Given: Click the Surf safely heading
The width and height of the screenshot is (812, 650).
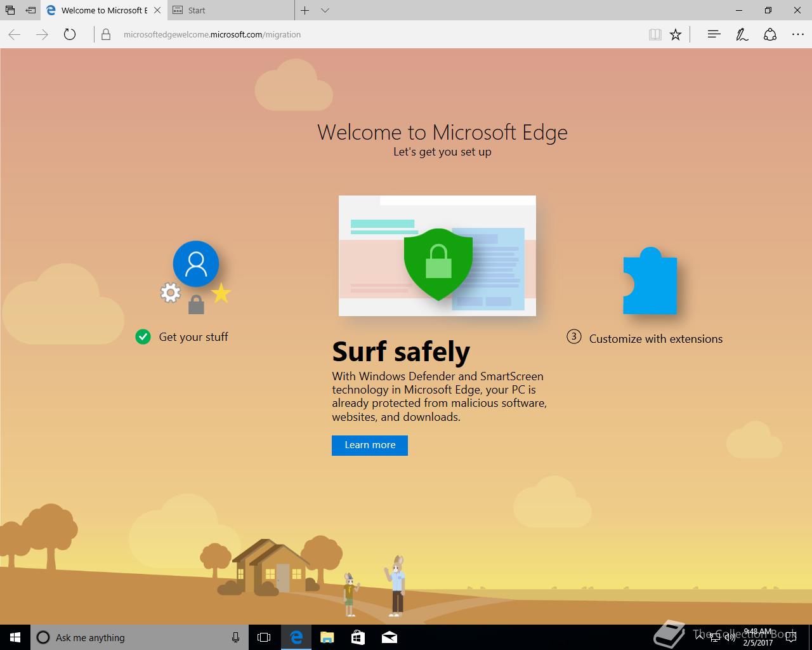Looking at the screenshot, I should 401,351.
